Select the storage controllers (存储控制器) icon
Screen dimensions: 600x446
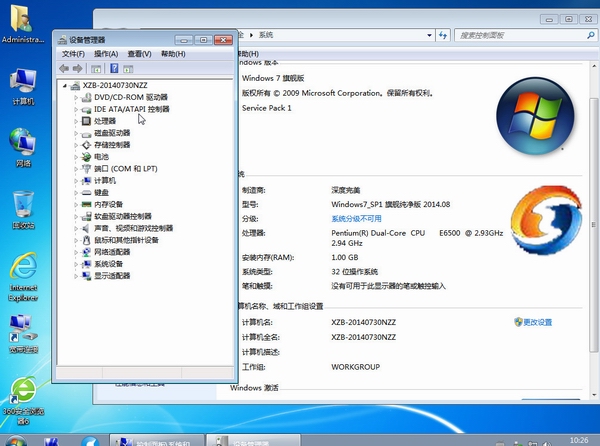click(86, 145)
